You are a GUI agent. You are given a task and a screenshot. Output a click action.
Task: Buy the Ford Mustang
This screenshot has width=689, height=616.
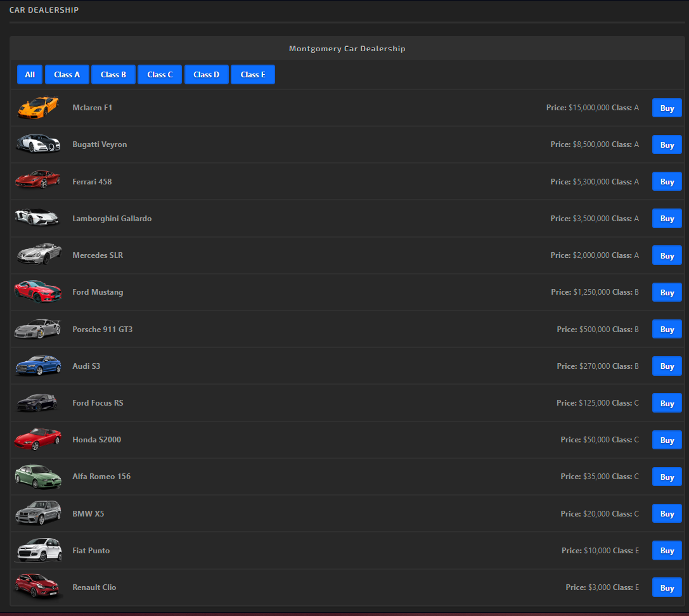point(667,292)
